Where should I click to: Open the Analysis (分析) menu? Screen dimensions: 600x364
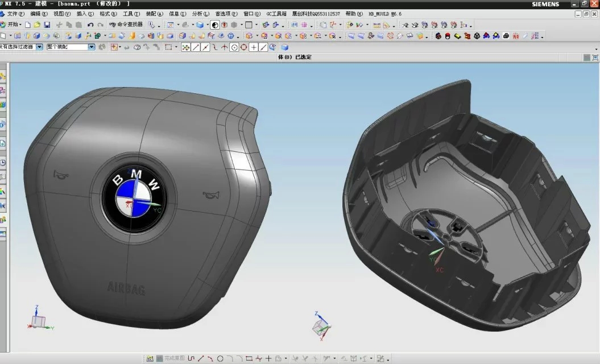pos(200,14)
